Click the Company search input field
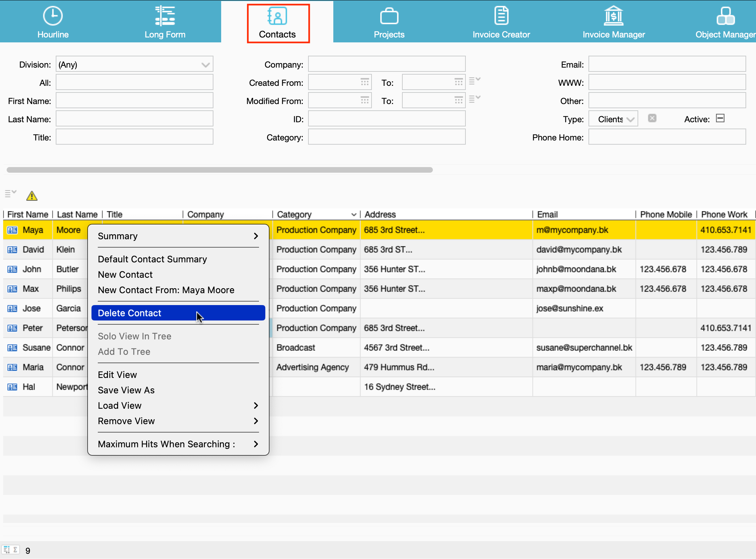The image size is (756, 559). coord(387,64)
